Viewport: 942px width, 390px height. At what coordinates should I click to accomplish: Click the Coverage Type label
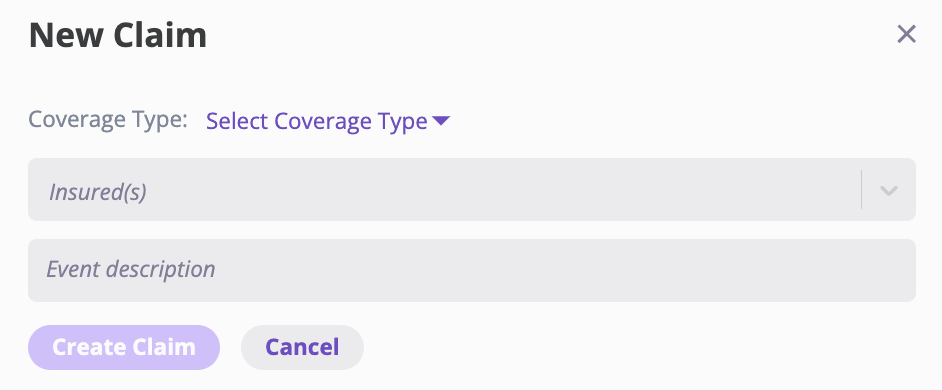[x=108, y=120]
